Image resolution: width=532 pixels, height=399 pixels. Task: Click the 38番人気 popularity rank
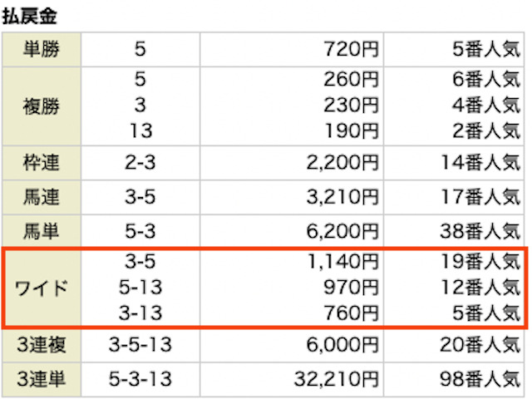pos(481,231)
